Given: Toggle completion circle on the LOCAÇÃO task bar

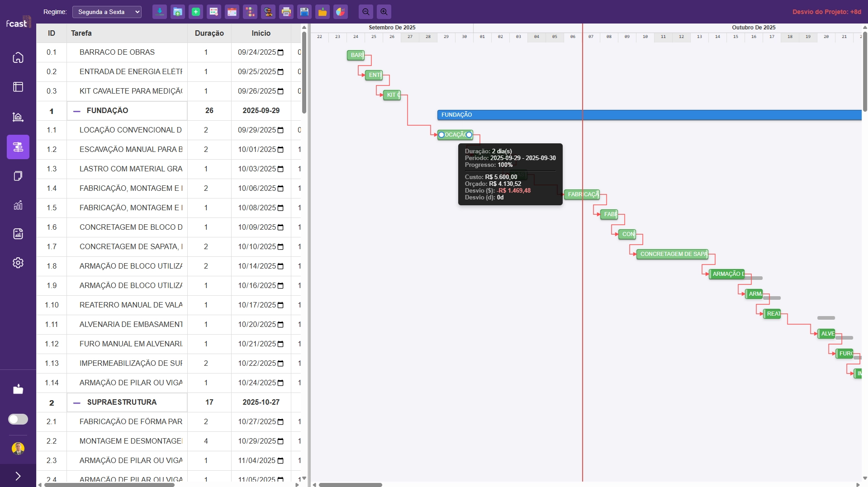Looking at the screenshot, I should (x=442, y=135).
